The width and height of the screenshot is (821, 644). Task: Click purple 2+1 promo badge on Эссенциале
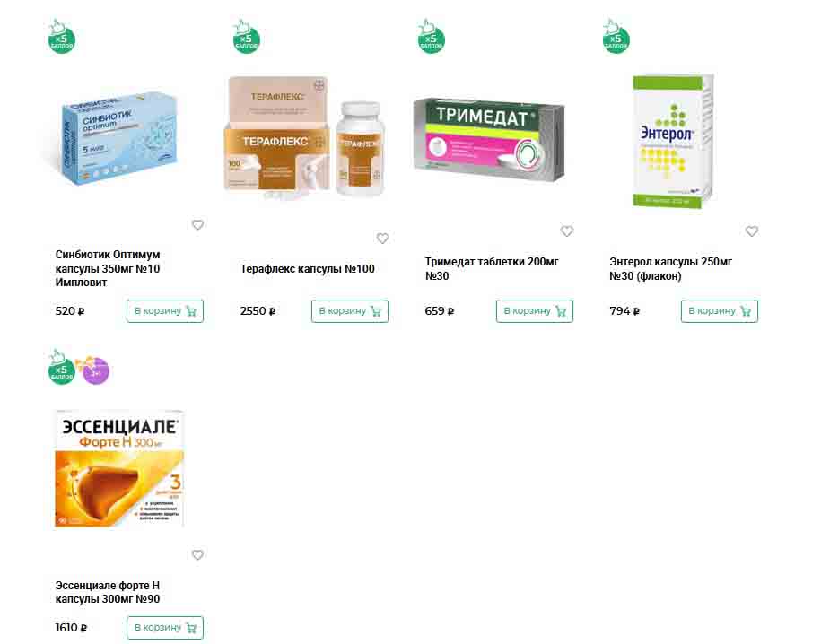coord(94,370)
